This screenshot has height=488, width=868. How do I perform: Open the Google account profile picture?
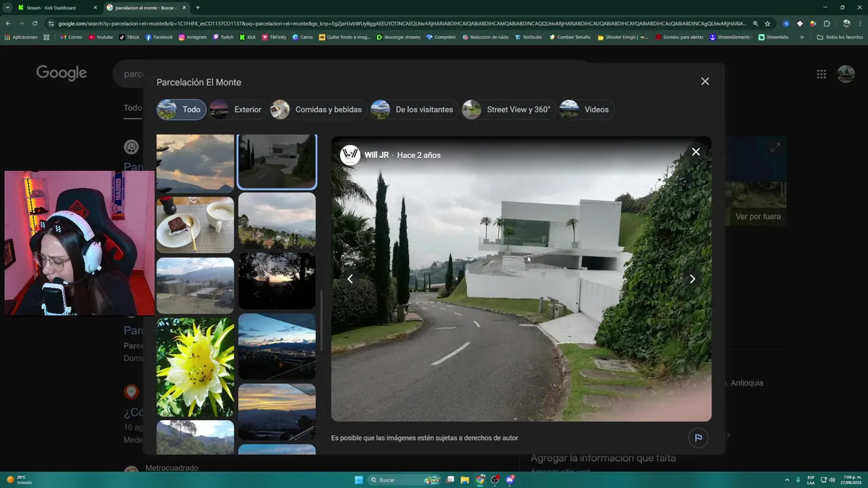tap(846, 74)
